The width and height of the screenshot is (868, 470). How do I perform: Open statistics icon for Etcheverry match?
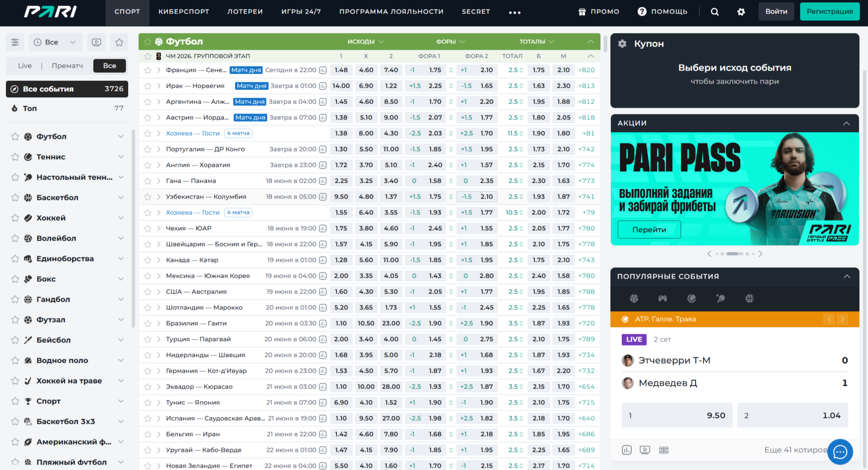[627, 450]
